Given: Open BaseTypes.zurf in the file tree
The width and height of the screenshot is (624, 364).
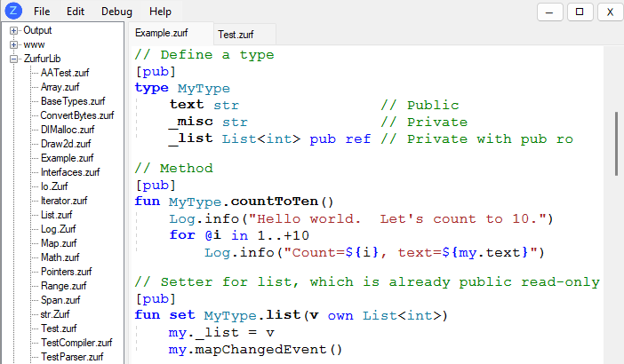Looking at the screenshot, I should tap(73, 101).
